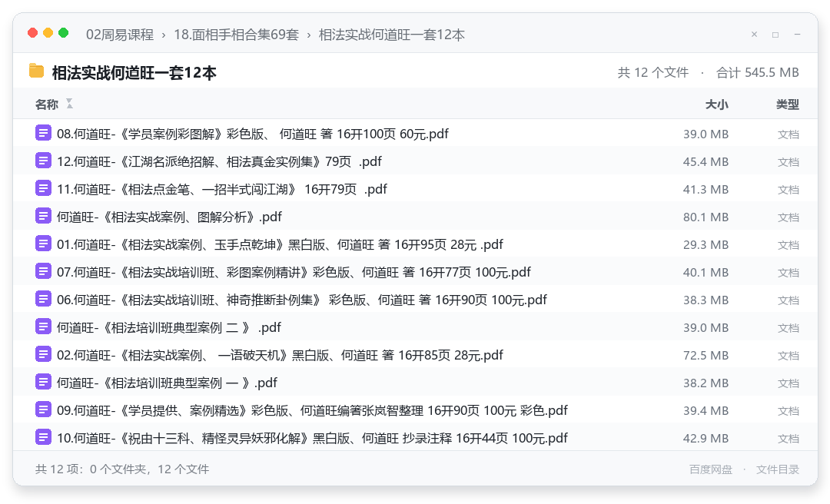
Task: Select file 02.何道旺-《相法实战案例、一语破天机》黑白版
Action: (x=415, y=354)
